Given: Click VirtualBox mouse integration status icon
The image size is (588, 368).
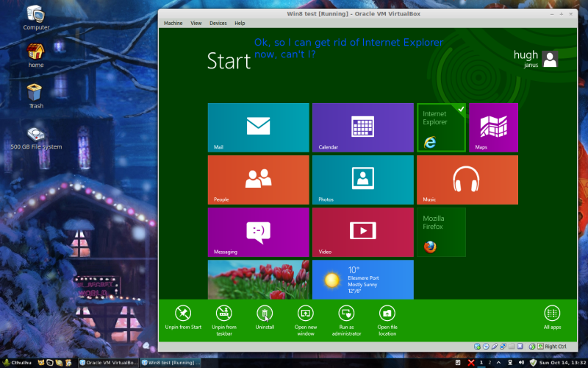Looking at the screenshot, I should (532, 346).
